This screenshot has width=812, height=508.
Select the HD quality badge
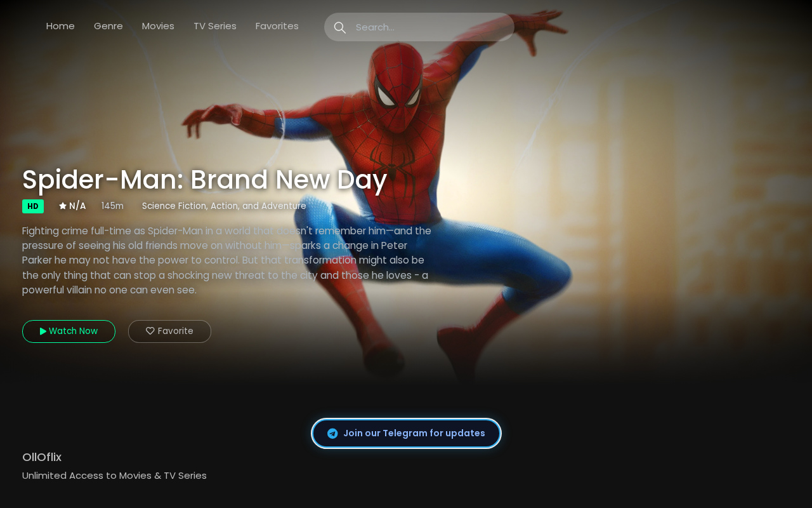click(x=33, y=206)
